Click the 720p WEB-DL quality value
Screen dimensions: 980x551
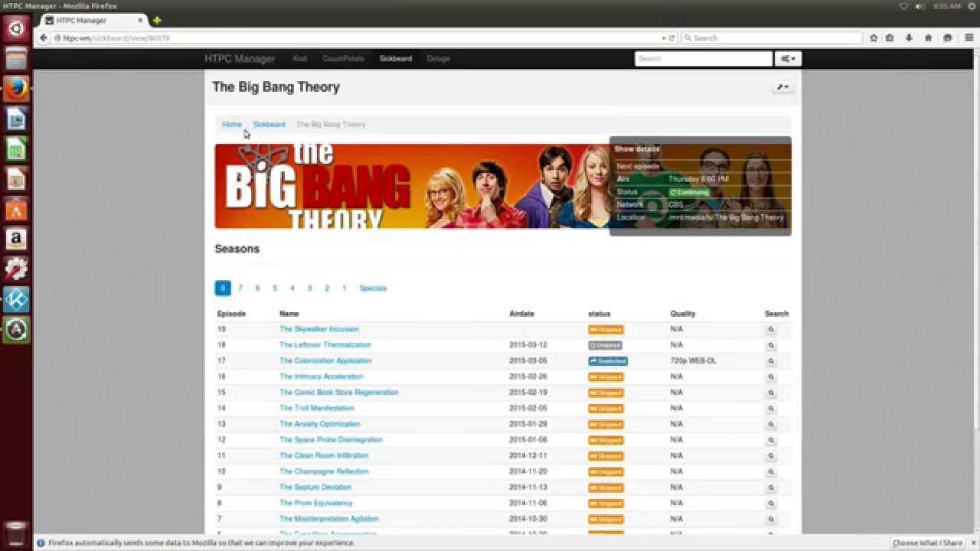coord(693,361)
